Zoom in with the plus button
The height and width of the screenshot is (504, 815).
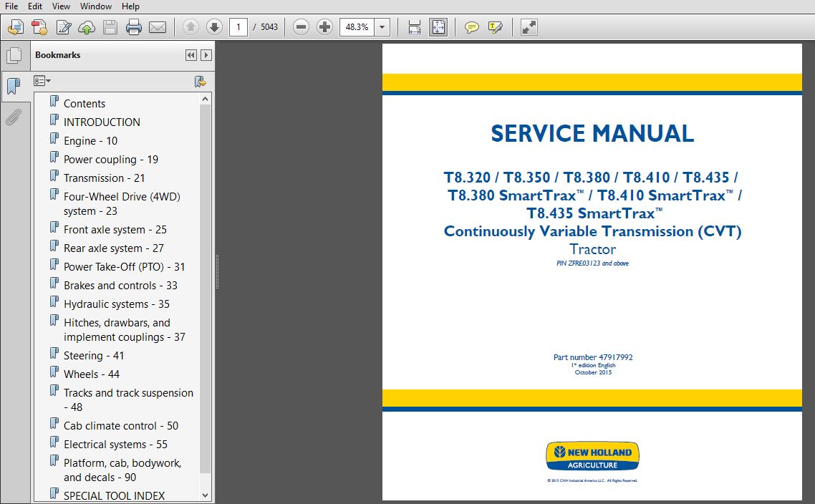(325, 27)
